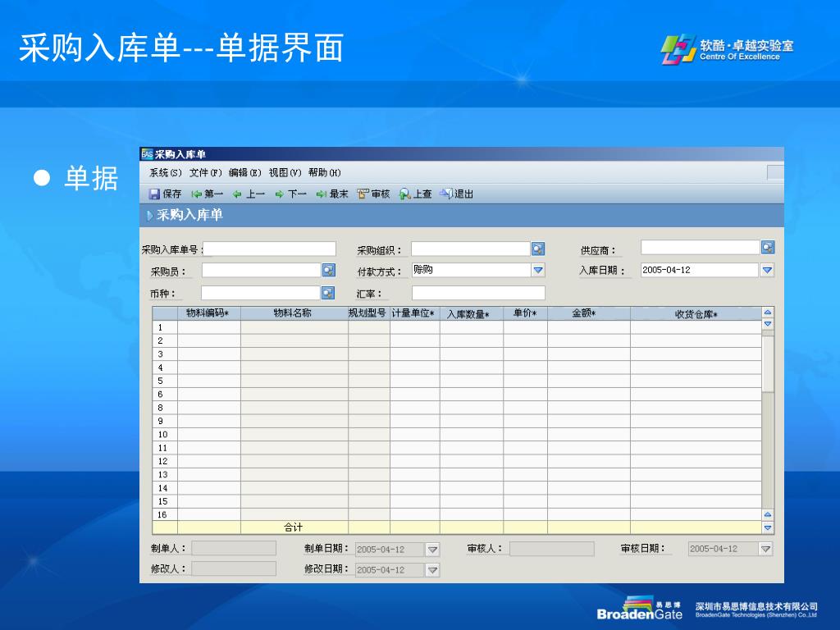Click the 币种 input field
The image size is (840, 630).
(261, 293)
